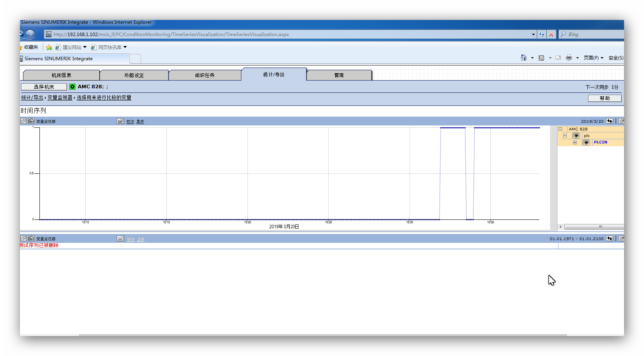Click the 建议网站 favorites bar link
644x356 pixels.
click(x=69, y=47)
